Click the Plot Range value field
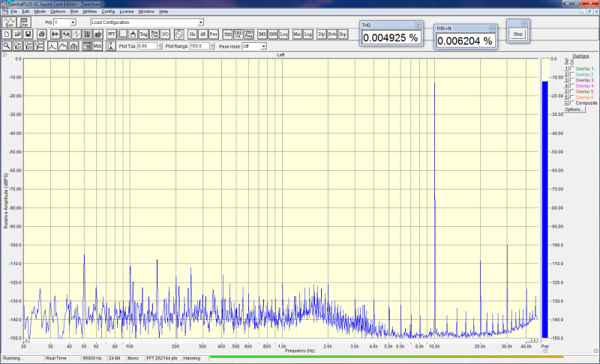This screenshot has width=600, height=364. [199, 46]
